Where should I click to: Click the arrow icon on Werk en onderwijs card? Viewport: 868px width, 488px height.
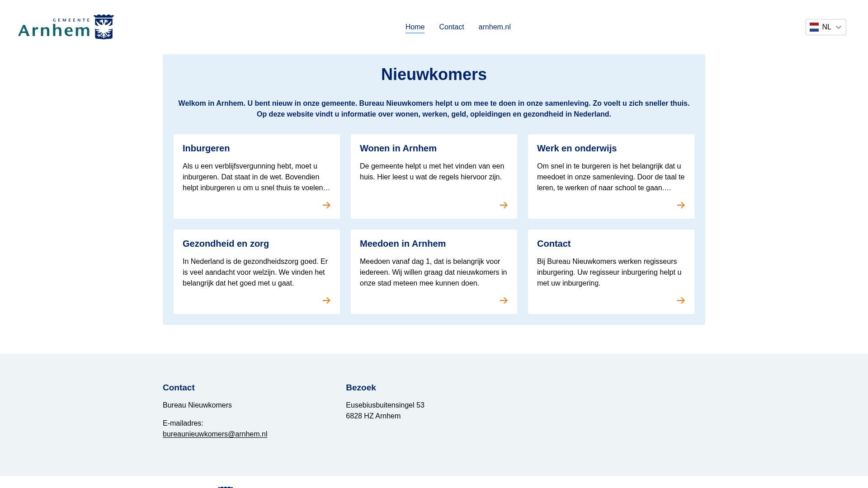click(x=681, y=205)
